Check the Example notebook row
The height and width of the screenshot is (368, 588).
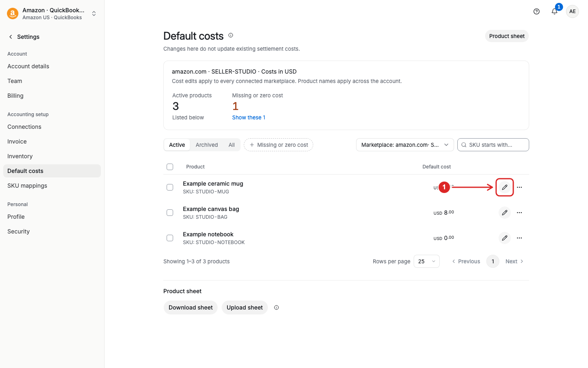pos(170,238)
